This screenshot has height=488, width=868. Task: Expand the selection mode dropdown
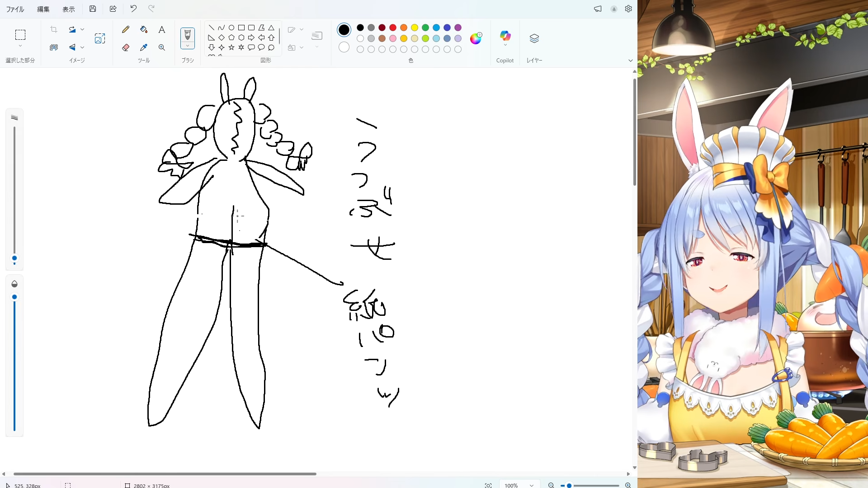coord(20,46)
